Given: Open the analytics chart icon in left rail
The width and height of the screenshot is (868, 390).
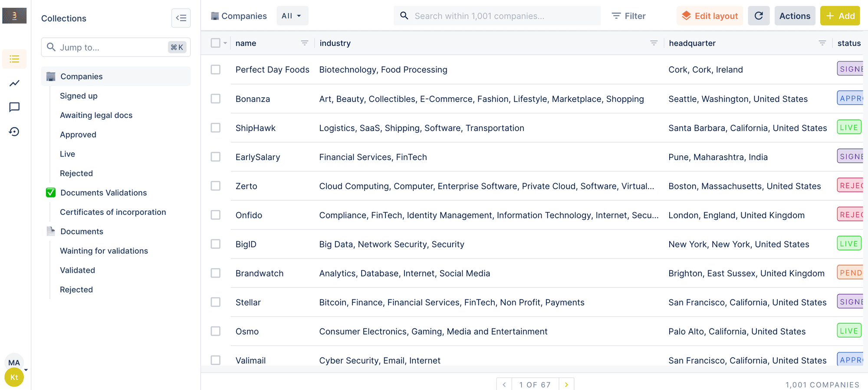Looking at the screenshot, I should tap(14, 83).
